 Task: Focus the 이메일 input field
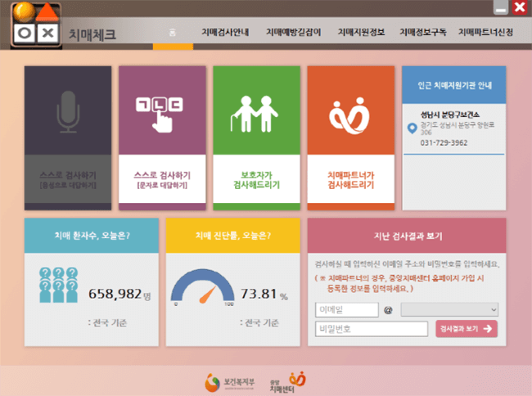click(347, 310)
